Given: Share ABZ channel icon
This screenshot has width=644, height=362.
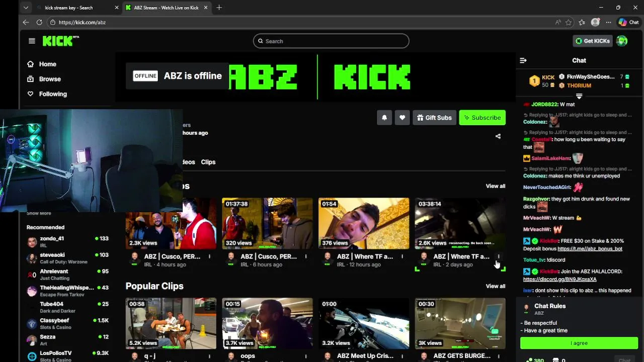Looking at the screenshot, I should tap(498, 136).
